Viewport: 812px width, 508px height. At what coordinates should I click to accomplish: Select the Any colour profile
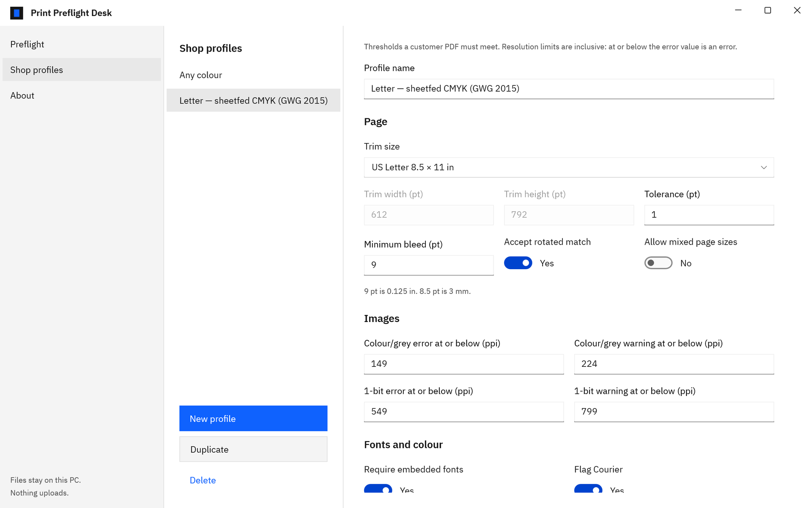[x=253, y=75]
